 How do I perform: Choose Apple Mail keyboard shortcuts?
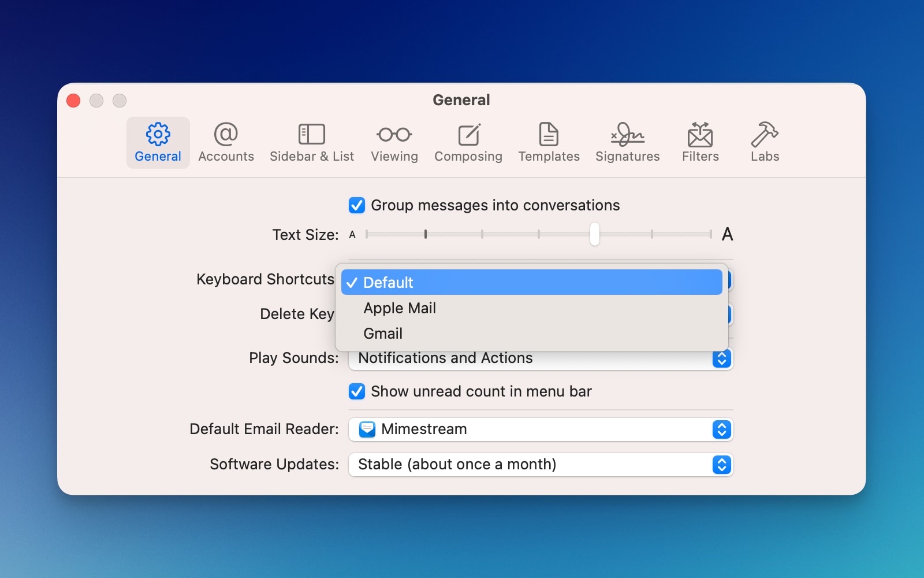(x=532, y=308)
